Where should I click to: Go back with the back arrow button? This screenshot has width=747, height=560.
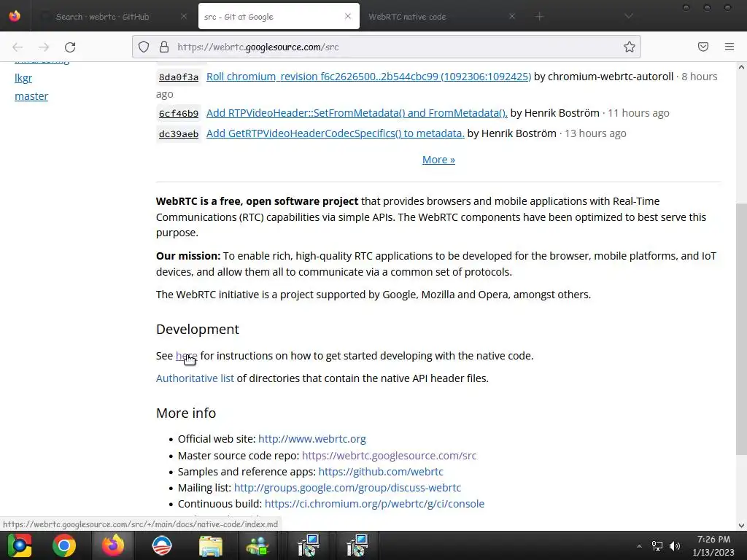tap(18, 47)
